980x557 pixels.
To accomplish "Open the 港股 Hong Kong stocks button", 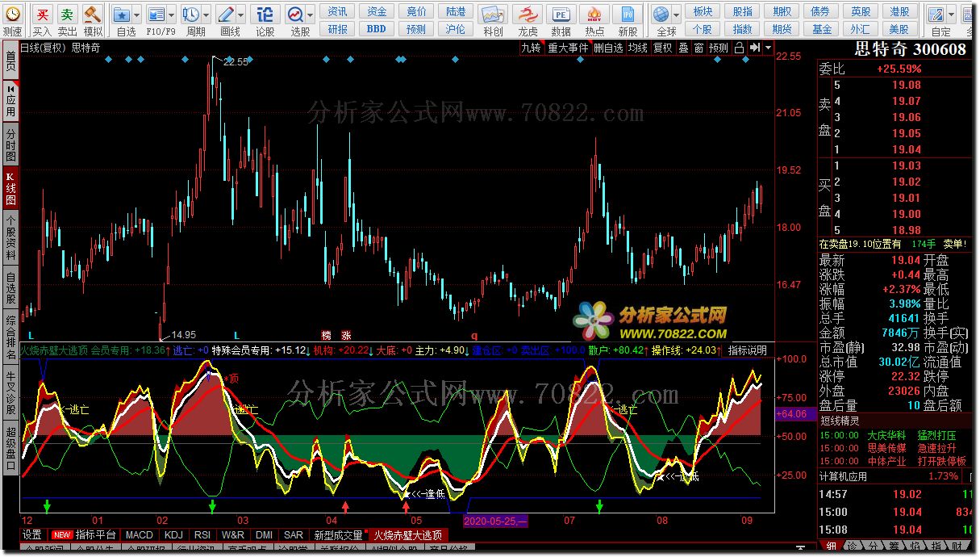I will coord(899,11).
